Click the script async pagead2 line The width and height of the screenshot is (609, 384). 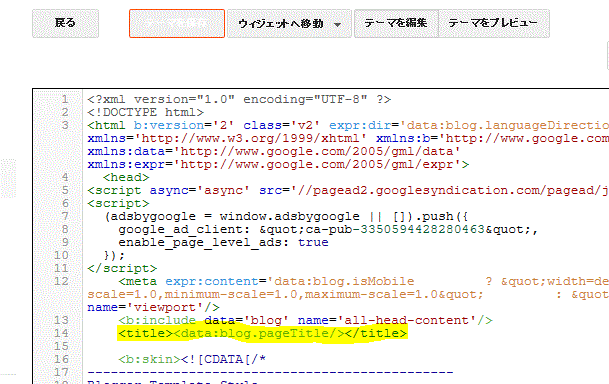[348, 191]
